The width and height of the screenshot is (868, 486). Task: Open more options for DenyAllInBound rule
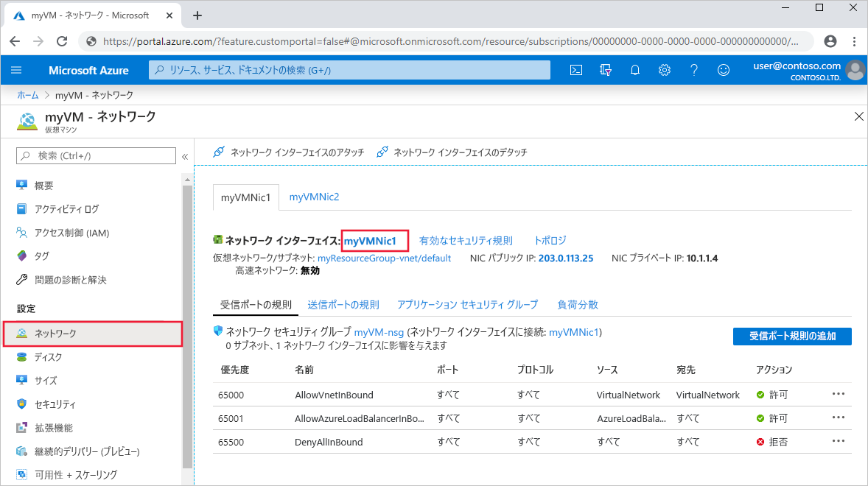click(x=838, y=441)
